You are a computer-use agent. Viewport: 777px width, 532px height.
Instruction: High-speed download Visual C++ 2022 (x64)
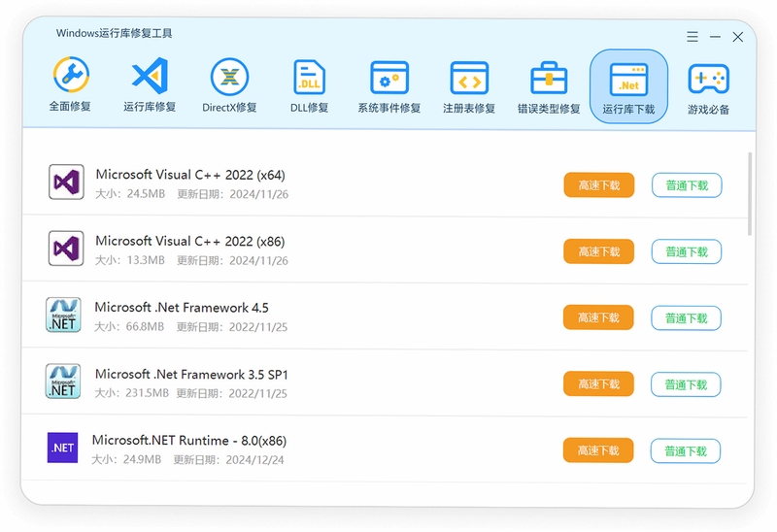pos(599,185)
